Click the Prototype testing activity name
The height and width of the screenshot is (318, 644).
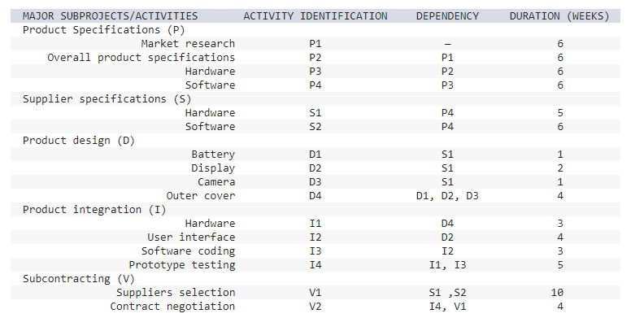pyautogui.click(x=181, y=264)
